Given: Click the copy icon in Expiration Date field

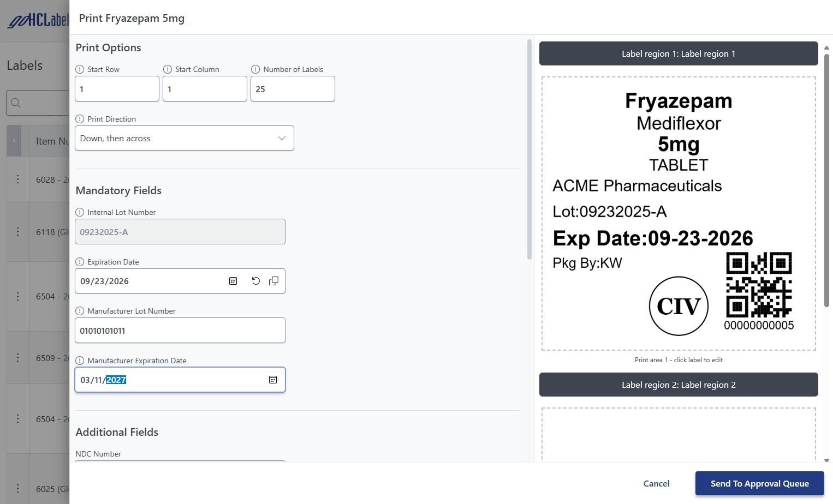Looking at the screenshot, I should (273, 281).
